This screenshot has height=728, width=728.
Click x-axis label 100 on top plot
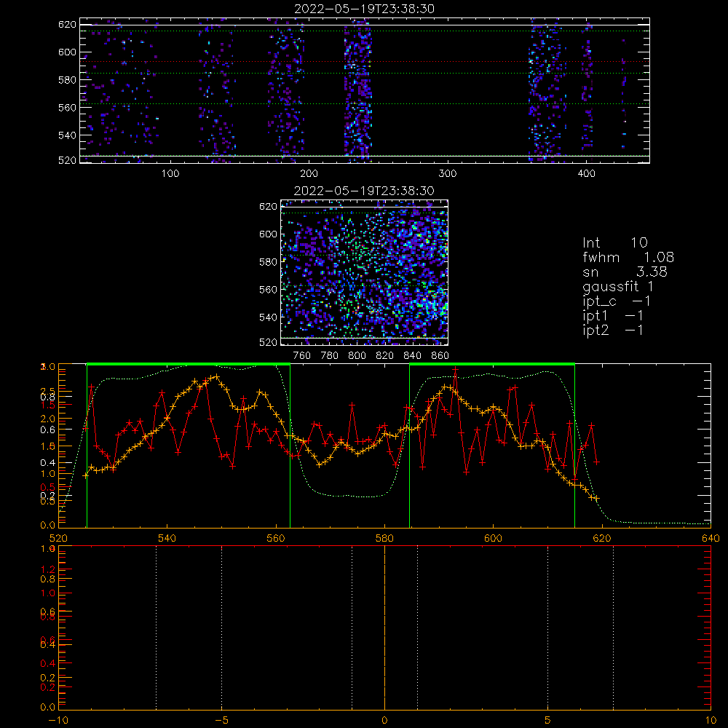pyautogui.click(x=170, y=174)
